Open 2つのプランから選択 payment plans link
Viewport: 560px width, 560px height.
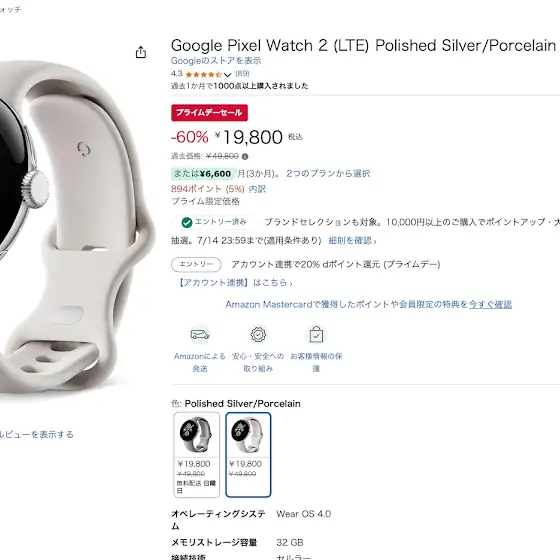coord(328,174)
